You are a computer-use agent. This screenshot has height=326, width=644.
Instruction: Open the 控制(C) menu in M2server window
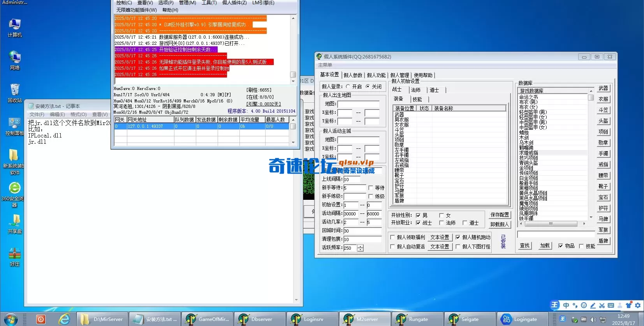tap(124, 3)
